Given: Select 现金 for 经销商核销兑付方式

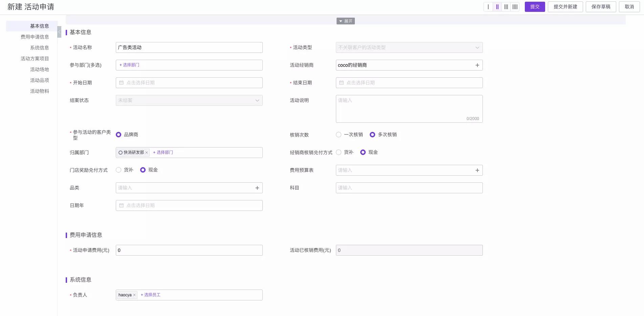Looking at the screenshot, I should (363, 152).
